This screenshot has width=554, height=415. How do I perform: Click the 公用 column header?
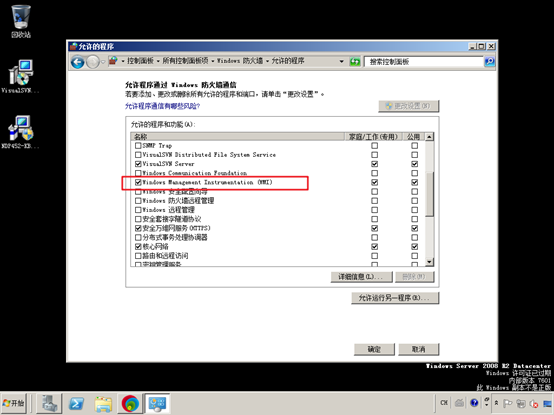413,137
